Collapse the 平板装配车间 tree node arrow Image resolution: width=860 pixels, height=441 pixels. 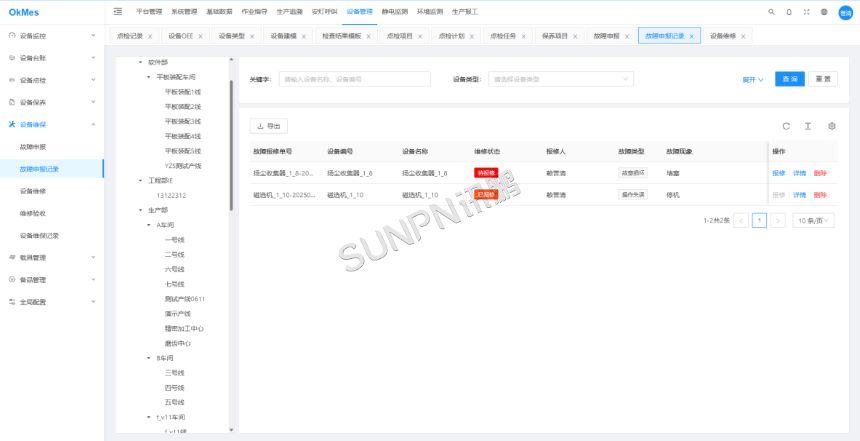(x=149, y=77)
